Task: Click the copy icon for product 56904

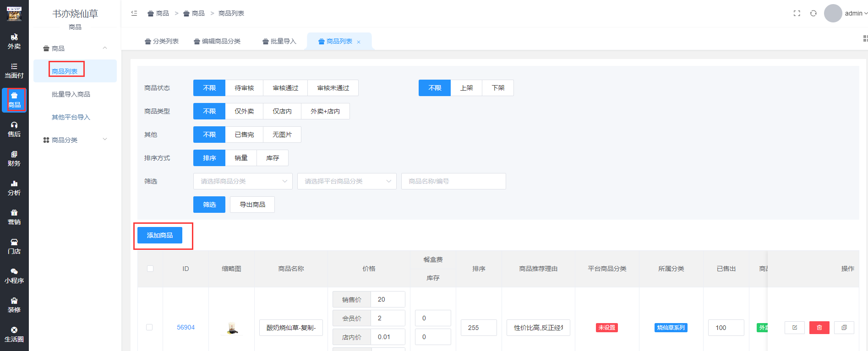Action: coord(844,328)
